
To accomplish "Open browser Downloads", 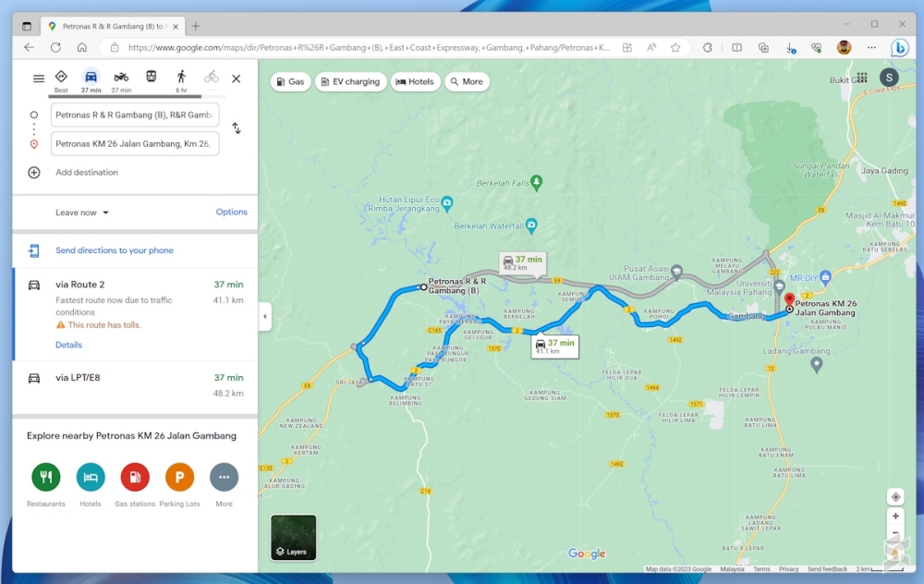I will click(x=790, y=48).
